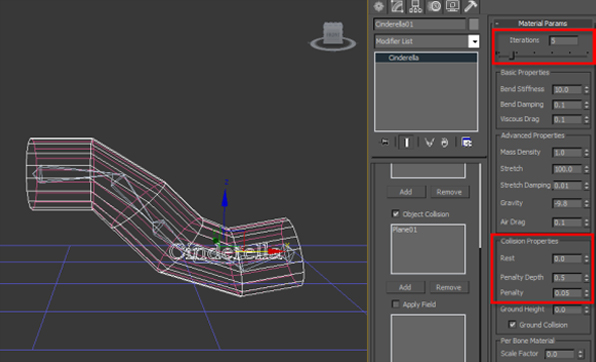Viewport: 596px width, 362px height.
Task: Open the Motion panel tab icon
Action: point(434,6)
